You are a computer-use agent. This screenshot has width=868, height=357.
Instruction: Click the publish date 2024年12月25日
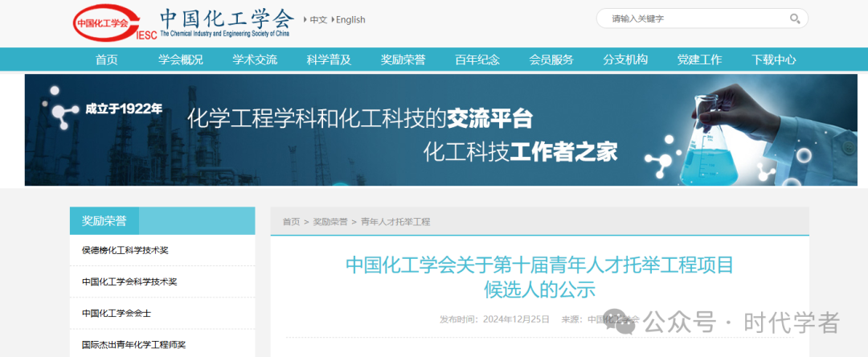[x=516, y=319]
